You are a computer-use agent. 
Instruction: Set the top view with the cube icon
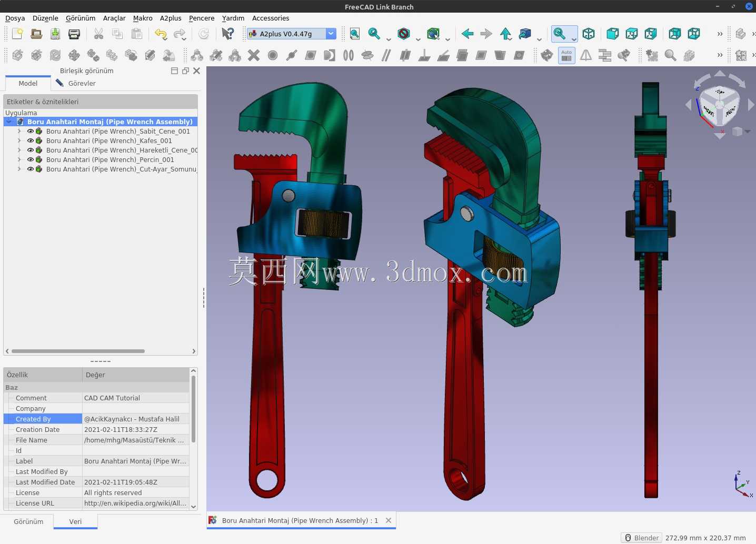pos(632,34)
